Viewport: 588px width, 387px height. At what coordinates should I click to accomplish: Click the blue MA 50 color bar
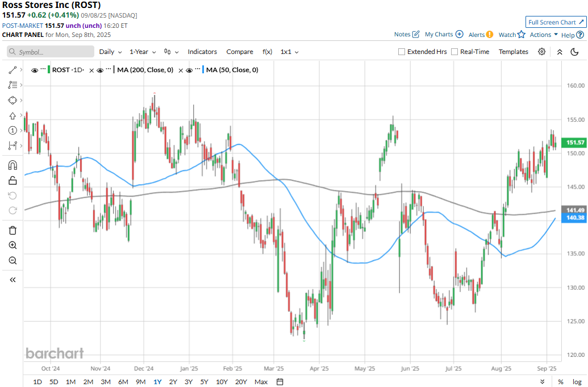tap(203, 70)
